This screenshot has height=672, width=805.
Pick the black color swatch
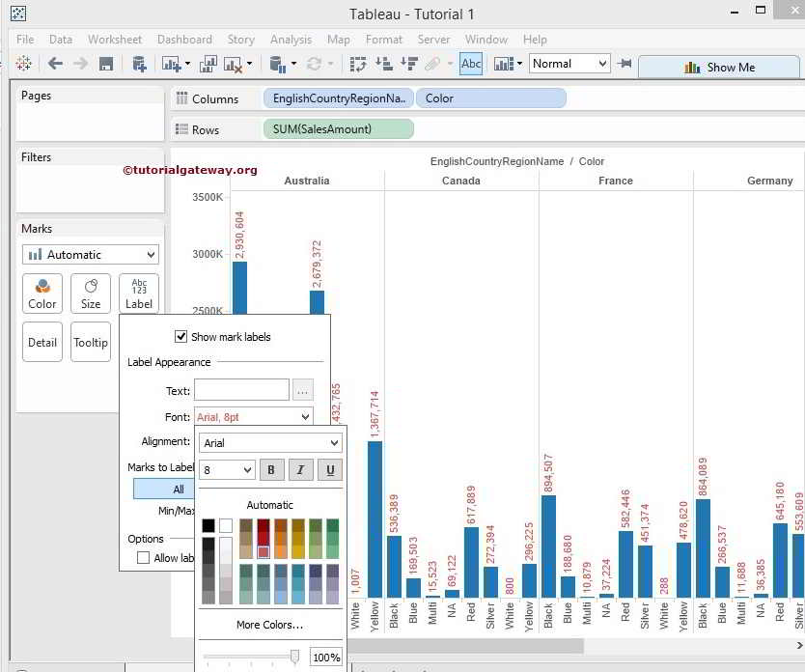(x=208, y=526)
